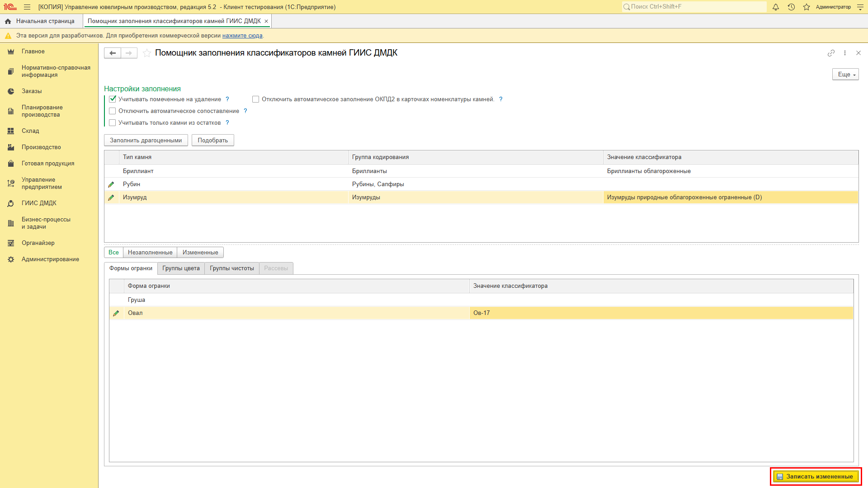Click Заполнить драгоценными button

point(146,141)
